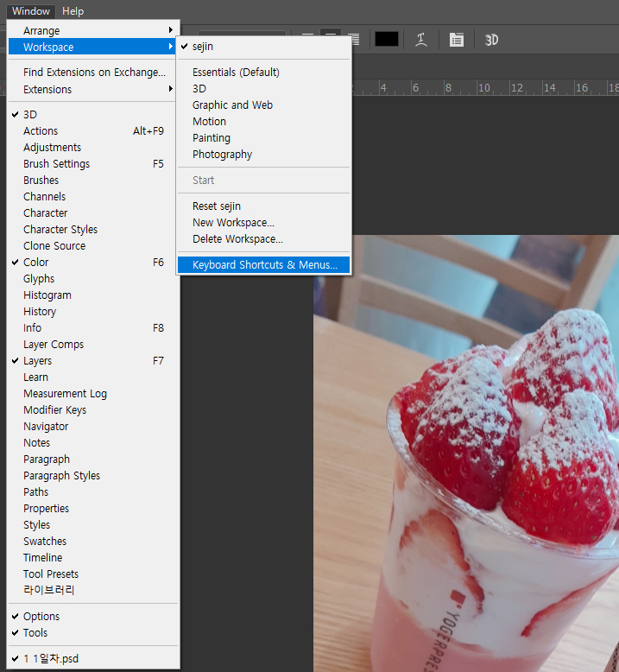This screenshot has width=619, height=672.
Task: Open the 라이브러리 panel
Action: [x=92, y=590]
